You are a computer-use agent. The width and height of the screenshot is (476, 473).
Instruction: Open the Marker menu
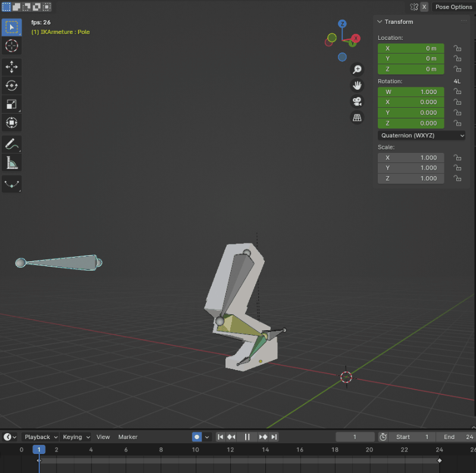[128, 437]
